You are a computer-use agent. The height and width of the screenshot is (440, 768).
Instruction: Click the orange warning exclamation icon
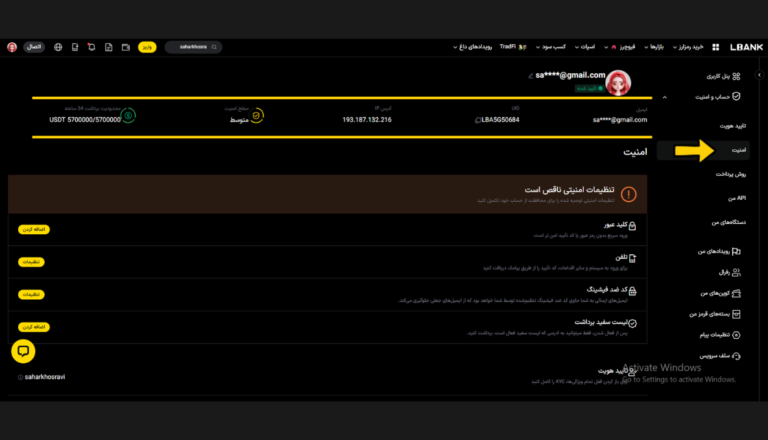coord(628,195)
